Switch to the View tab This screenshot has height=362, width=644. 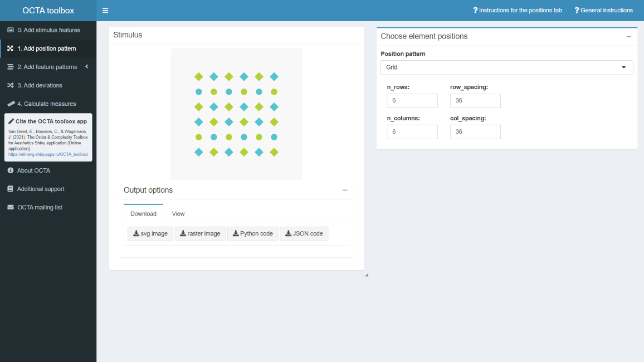[178, 214]
